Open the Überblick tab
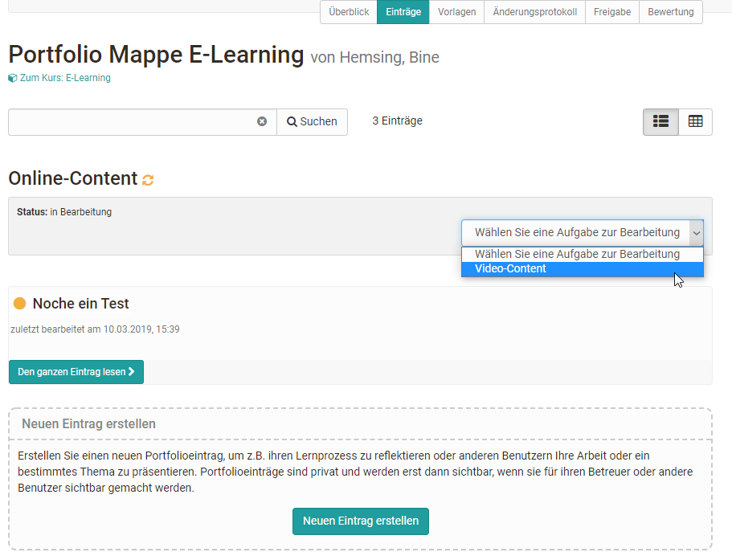Viewport: 732px width, 560px height. (x=349, y=12)
